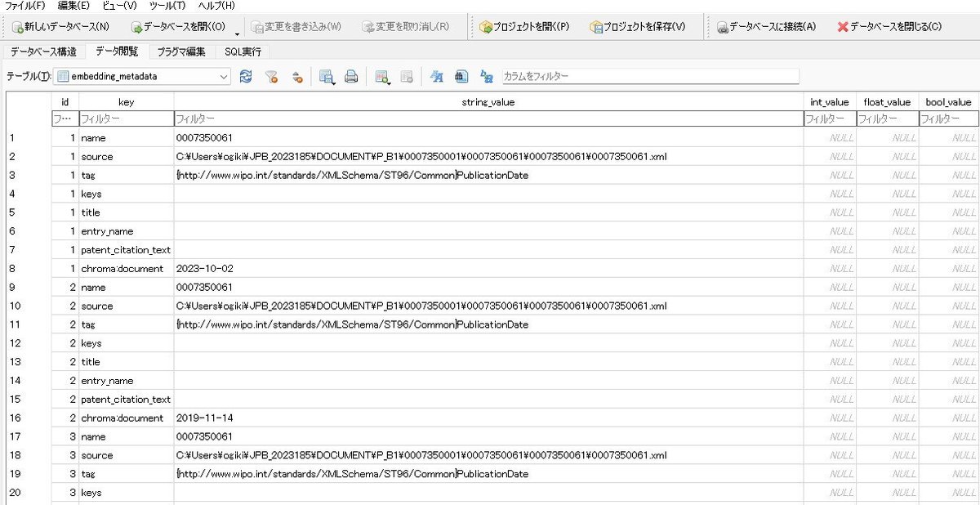Select 'keys' key cell in row 4
This screenshot has height=505, width=980.
(x=126, y=194)
